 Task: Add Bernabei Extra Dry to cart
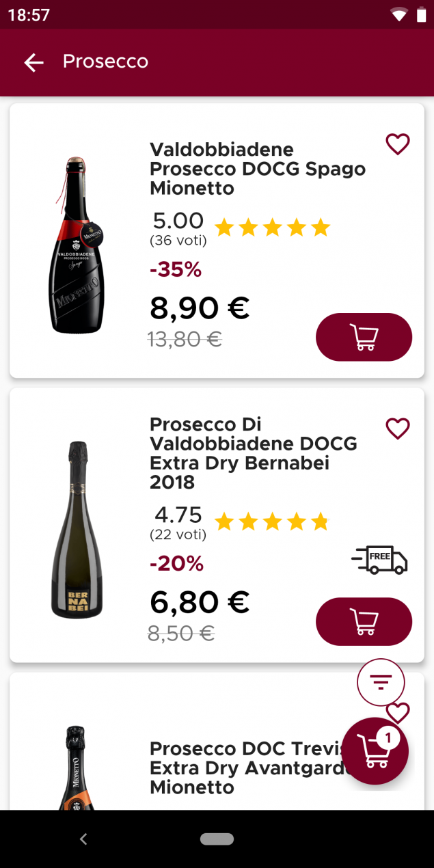click(x=364, y=621)
